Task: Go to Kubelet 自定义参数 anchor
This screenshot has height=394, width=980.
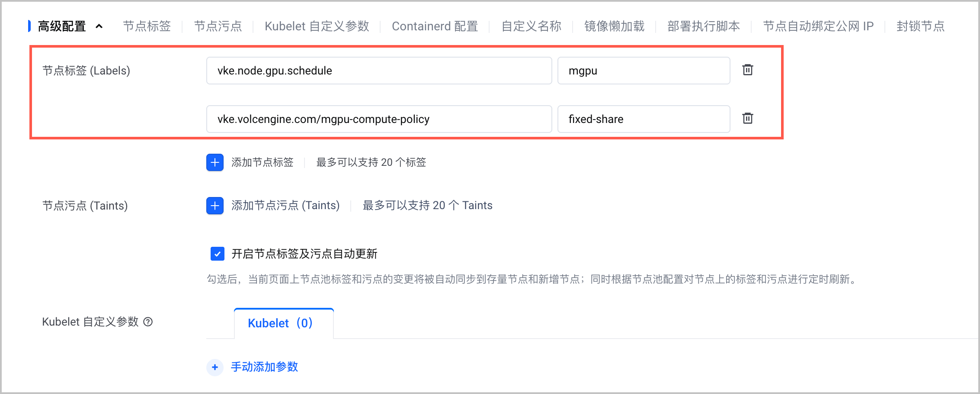Action: pyautogui.click(x=317, y=26)
